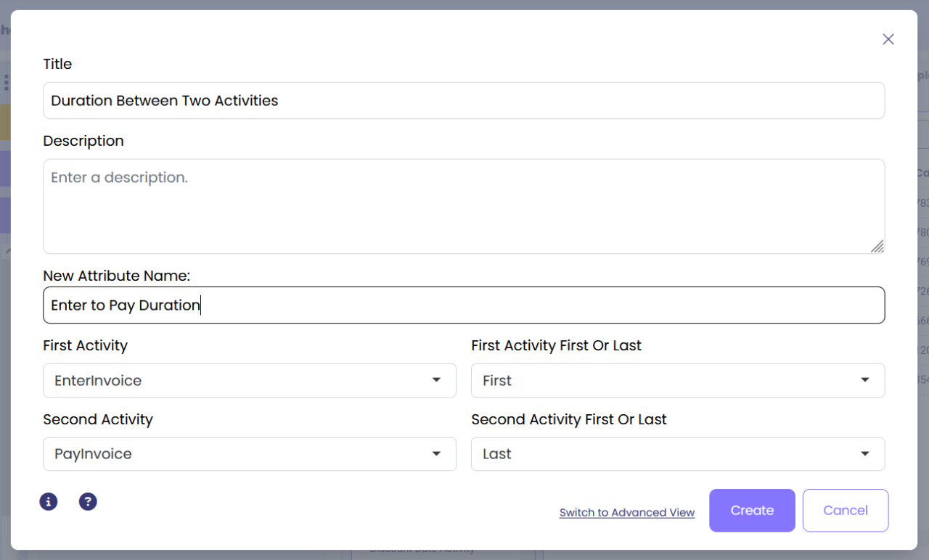The width and height of the screenshot is (929, 560).
Task: Open the First Activity First Or Last dropdown
Action: [x=677, y=380]
